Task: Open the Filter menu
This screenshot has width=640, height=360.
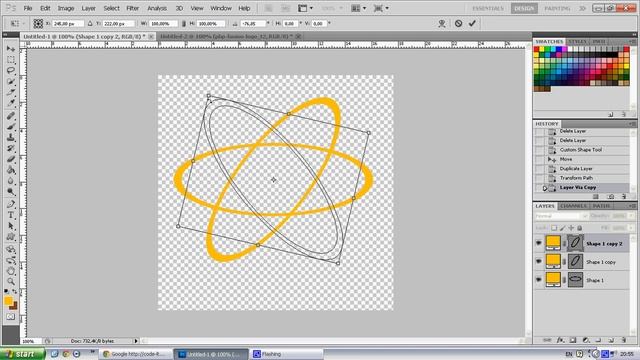Action: 133,8
